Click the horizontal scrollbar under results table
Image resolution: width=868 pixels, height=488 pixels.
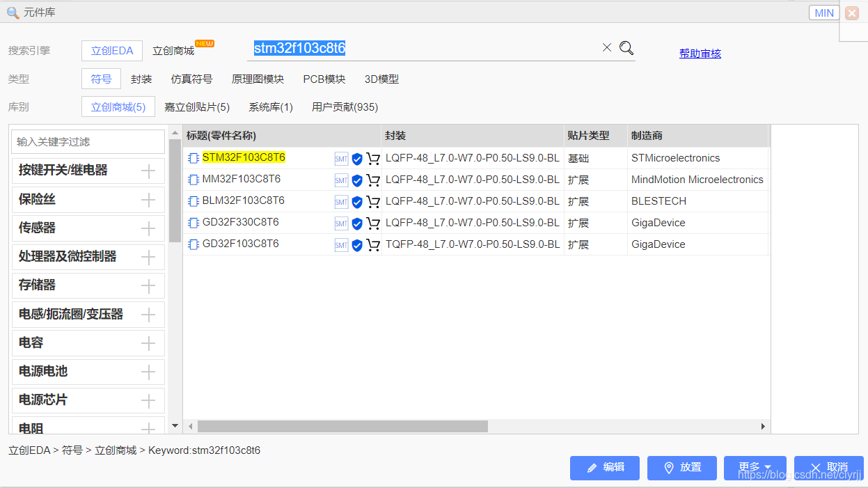tap(342, 426)
